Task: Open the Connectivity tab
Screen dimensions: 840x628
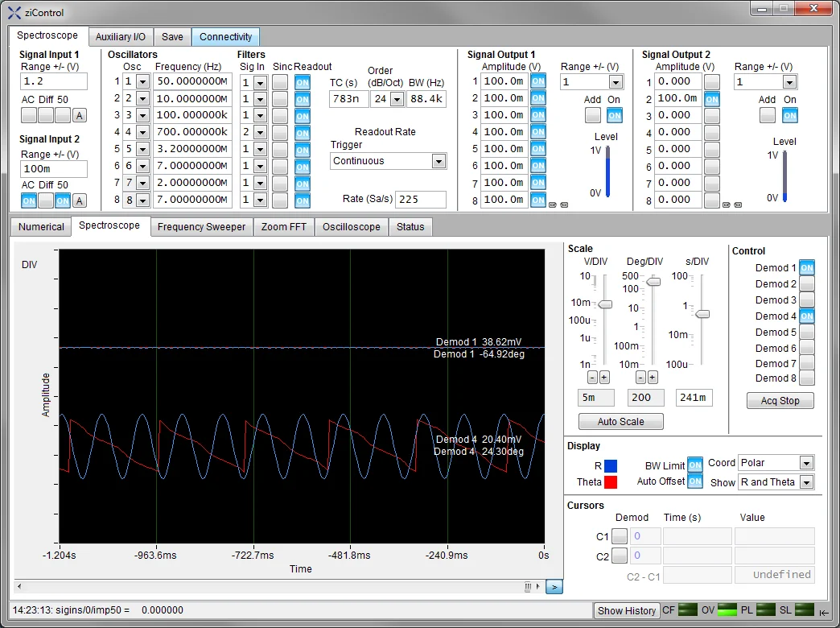Action: (x=225, y=36)
